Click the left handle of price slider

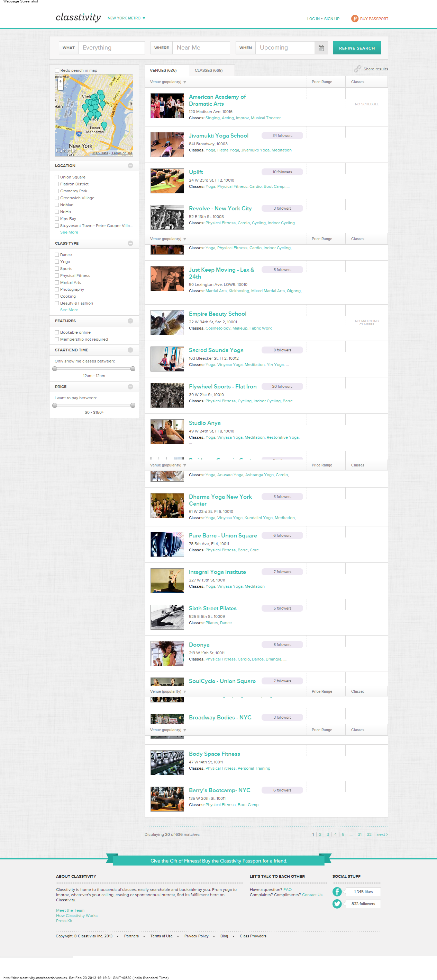(55, 405)
